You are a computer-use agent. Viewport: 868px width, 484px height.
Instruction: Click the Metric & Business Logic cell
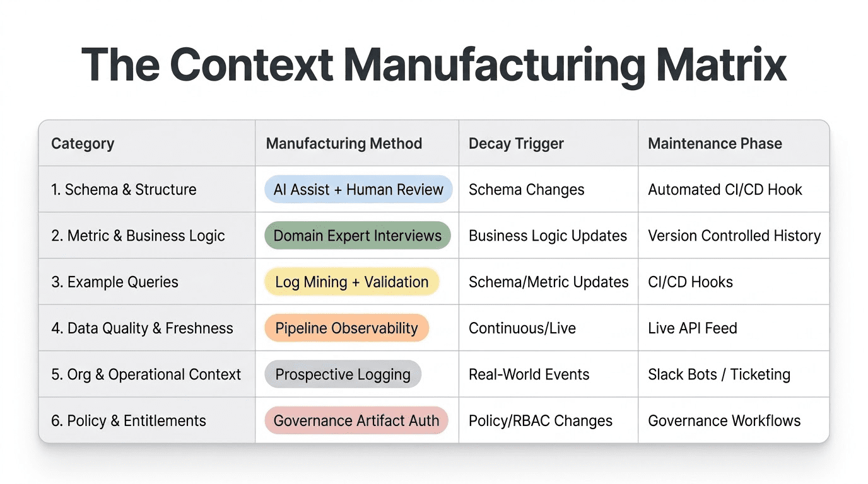(138, 236)
